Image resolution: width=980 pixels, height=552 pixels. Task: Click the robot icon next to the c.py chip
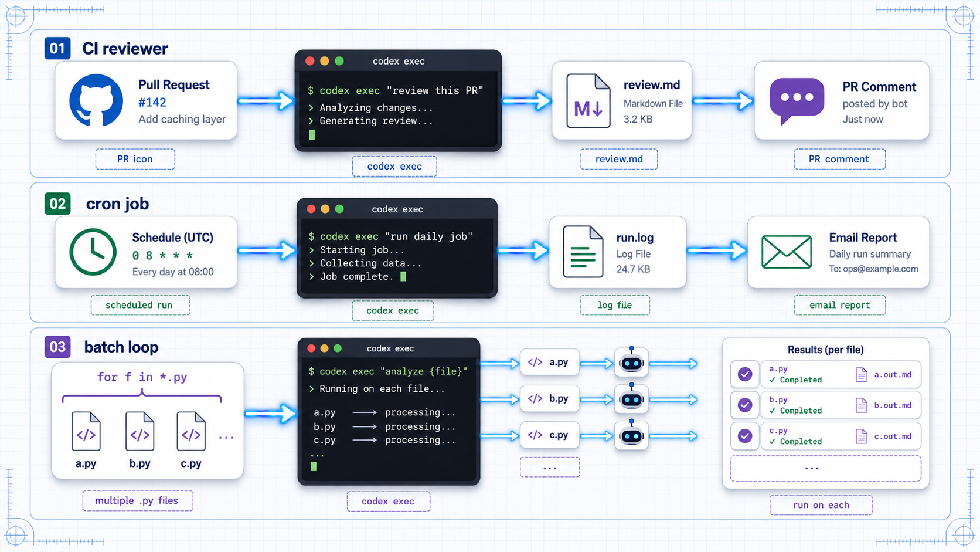pos(631,435)
